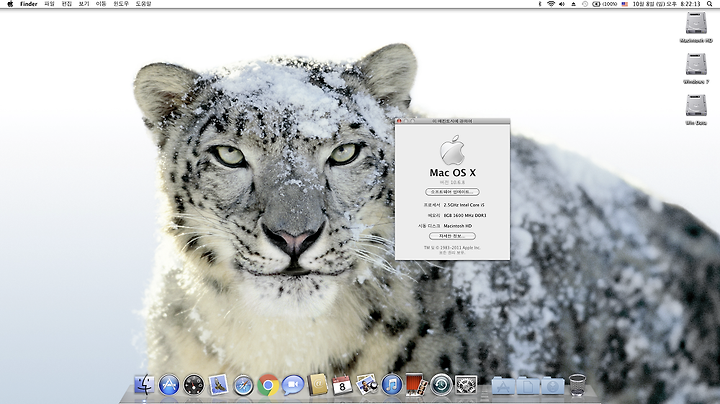The width and height of the screenshot is (720, 404).
Task: Open the Mail eagle stamp icon
Action: click(219, 384)
